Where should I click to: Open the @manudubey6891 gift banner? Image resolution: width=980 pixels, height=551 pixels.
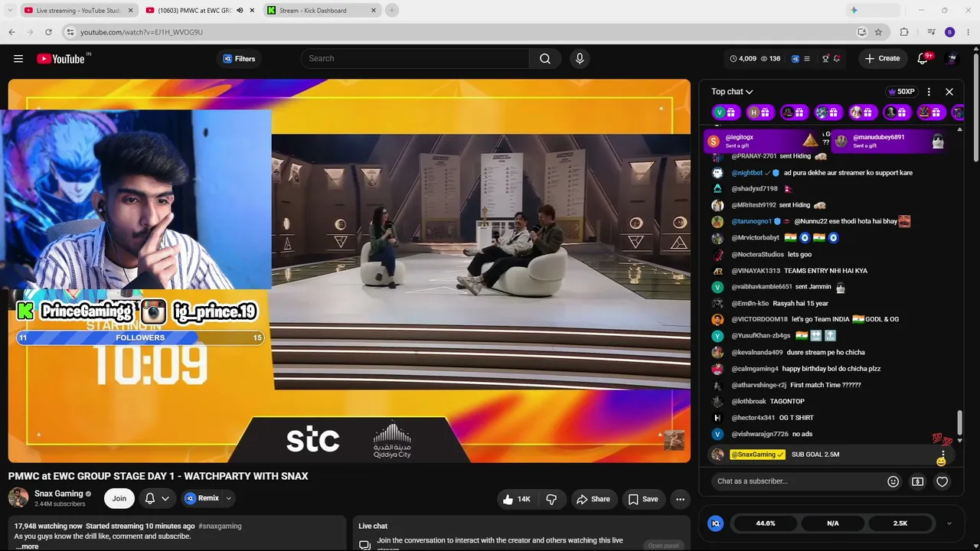tap(889, 142)
